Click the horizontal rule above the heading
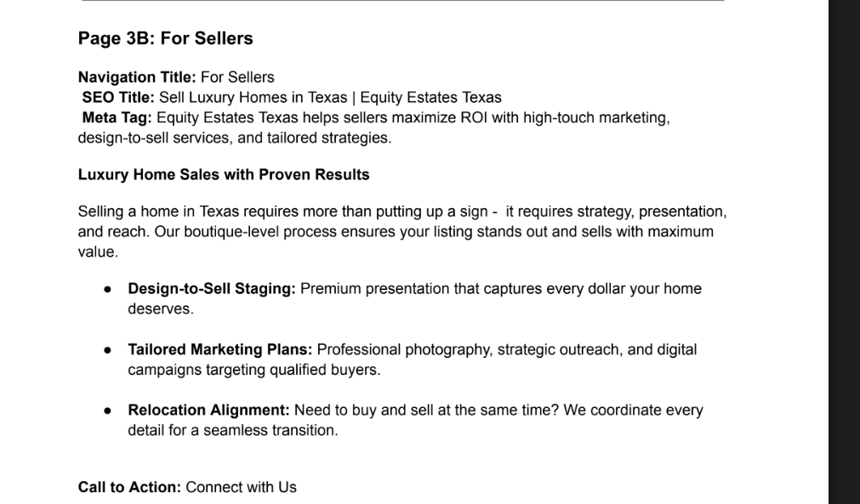The width and height of the screenshot is (860, 504). tap(403, 1)
